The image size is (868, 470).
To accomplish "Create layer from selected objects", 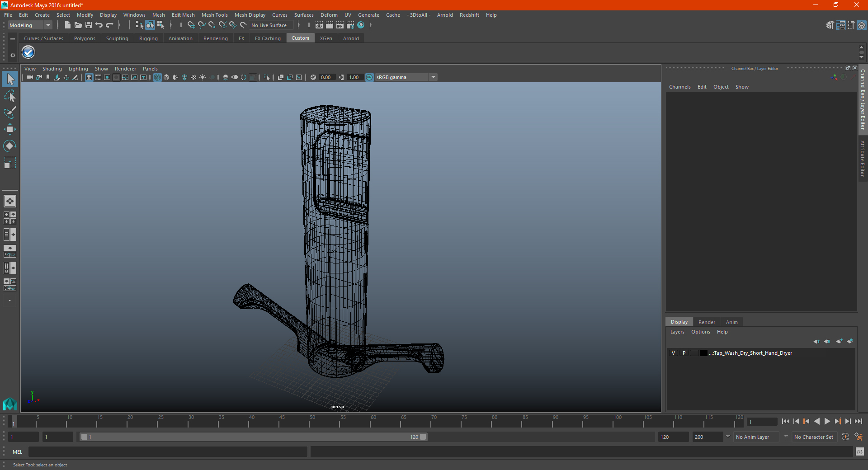I will click(850, 341).
